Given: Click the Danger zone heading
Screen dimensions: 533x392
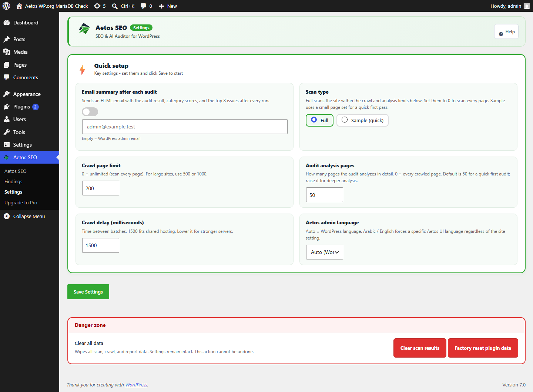Looking at the screenshot, I should coord(90,325).
